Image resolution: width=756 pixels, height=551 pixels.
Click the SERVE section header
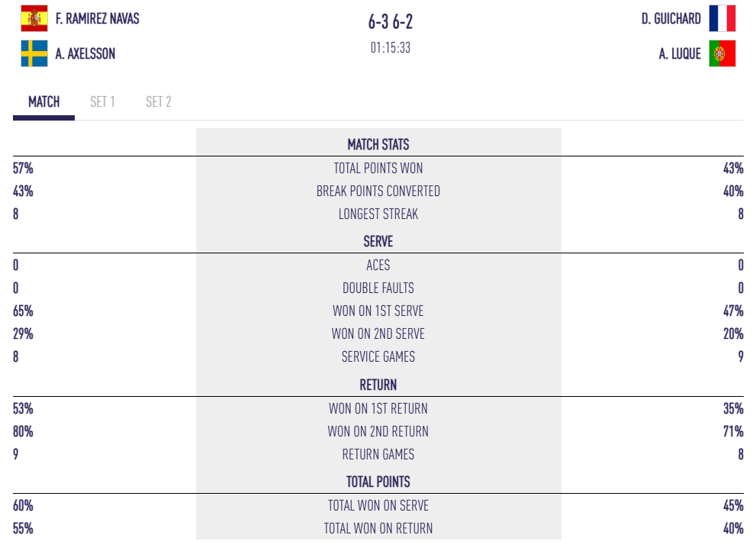pyautogui.click(x=378, y=241)
